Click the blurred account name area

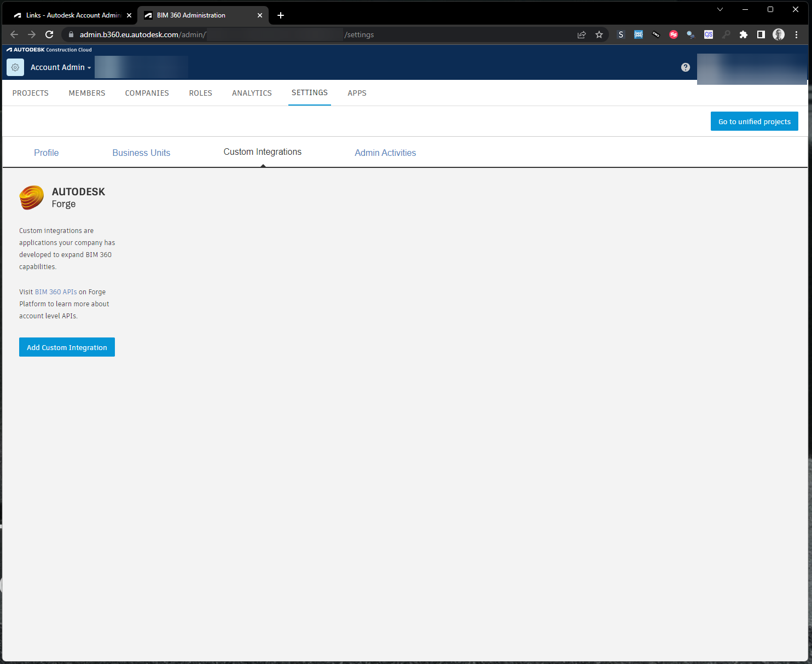click(x=141, y=67)
